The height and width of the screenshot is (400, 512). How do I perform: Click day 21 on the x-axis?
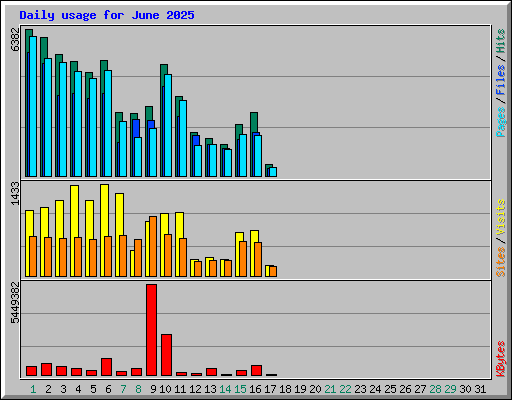[x=330, y=389]
